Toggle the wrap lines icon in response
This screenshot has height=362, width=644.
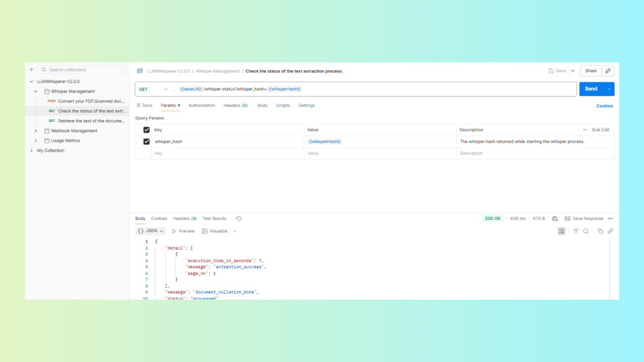pyautogui.click(x=561, y=231)
